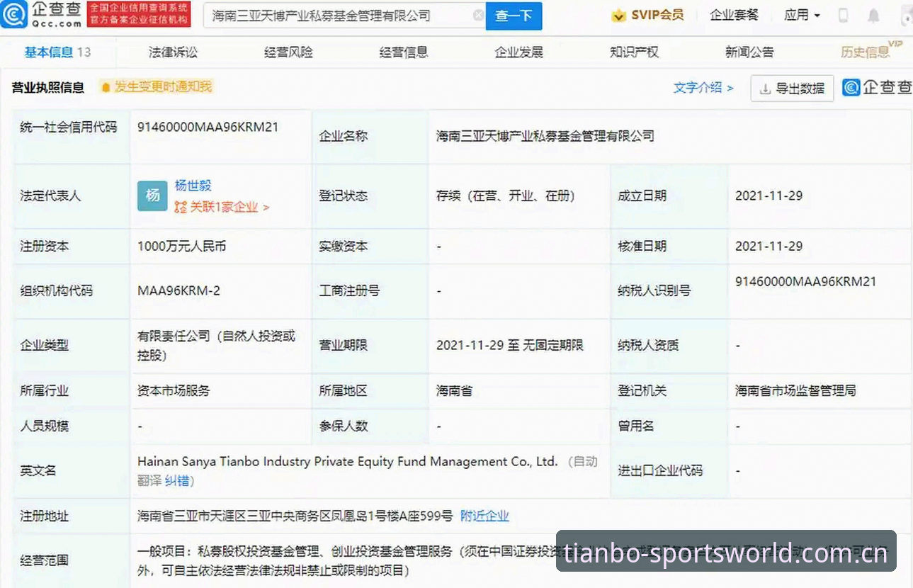Screen dimensions: 913x588
Task: Click the 企查查 logo beside export button
Action: (877, 87)
